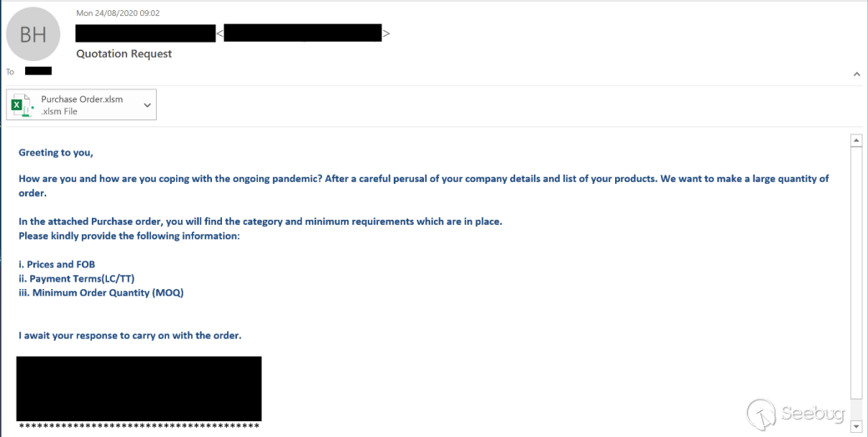Viewport: 868px width, 437px height.
Task: Click the scrollbar up arrow
Action: [855, 140]
